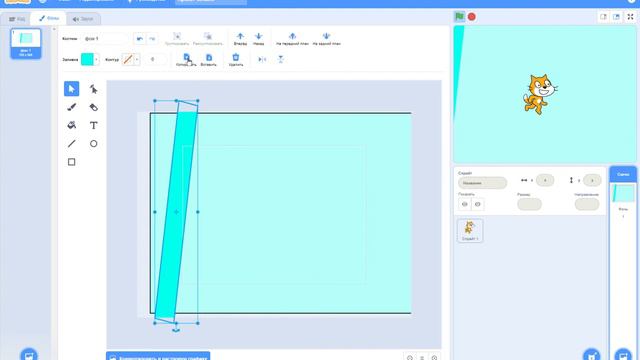Viewport: 640px width, 360px height.
Task: Click the Convert to bitmap button
Action: (x=158, y=356)
